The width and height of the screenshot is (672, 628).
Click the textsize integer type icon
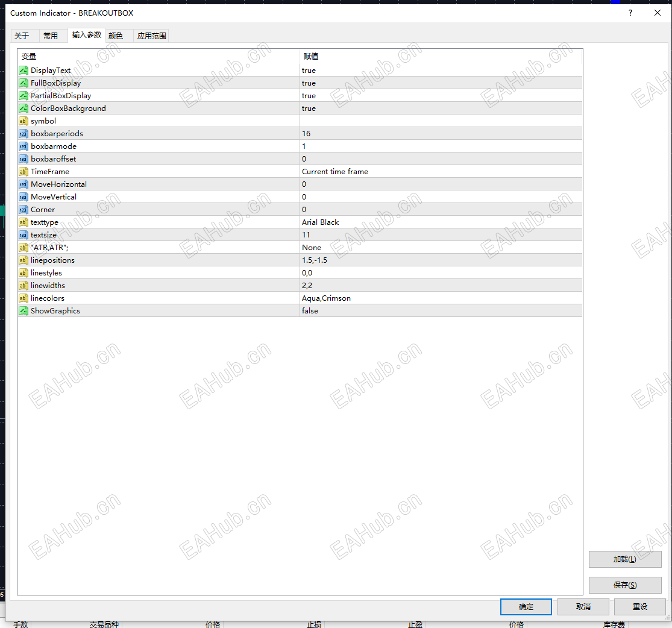click(x=23, y=234)
